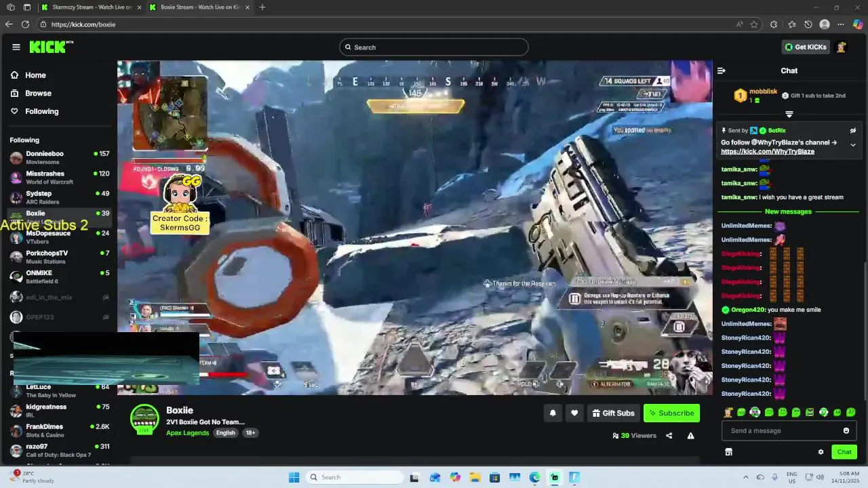Click the last green emote in row
Viewport: 868px width, 488px height.
pos(851,412)
